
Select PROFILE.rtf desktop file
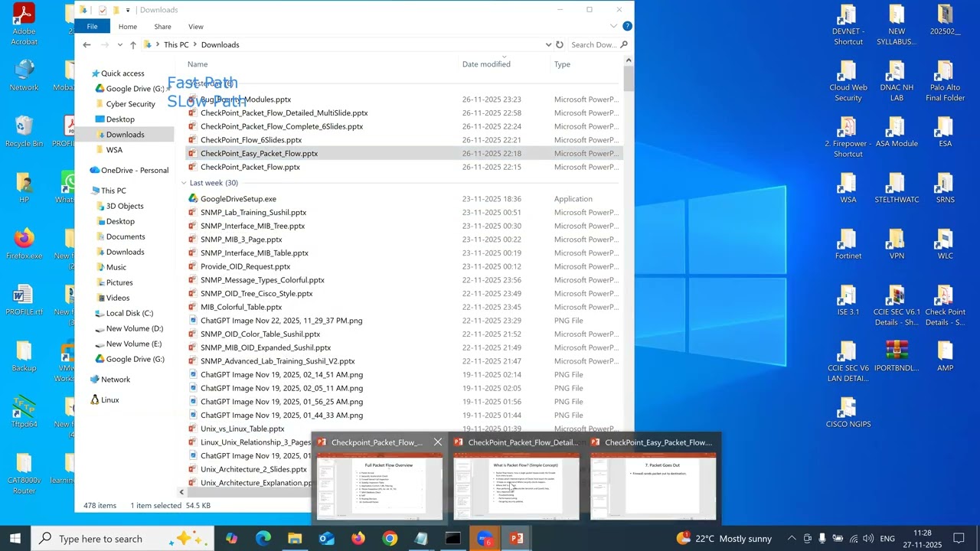[x=24, y=299]
